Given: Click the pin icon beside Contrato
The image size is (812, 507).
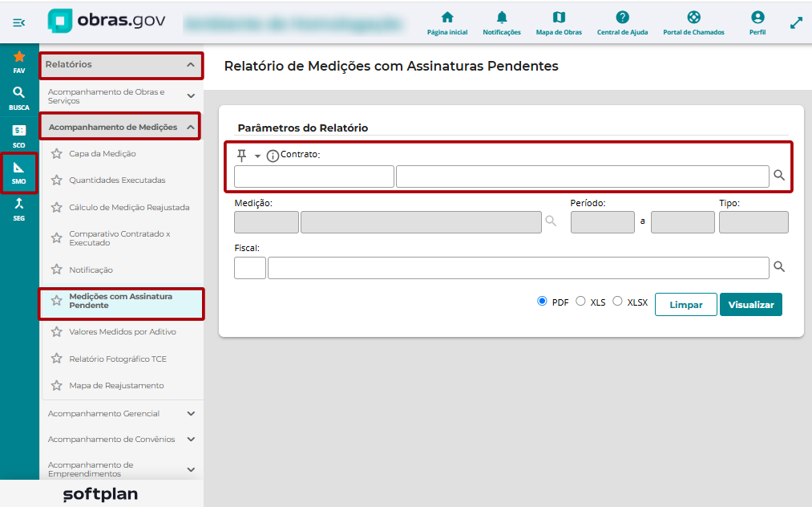Looking at the screenshot, I should 242,155.
